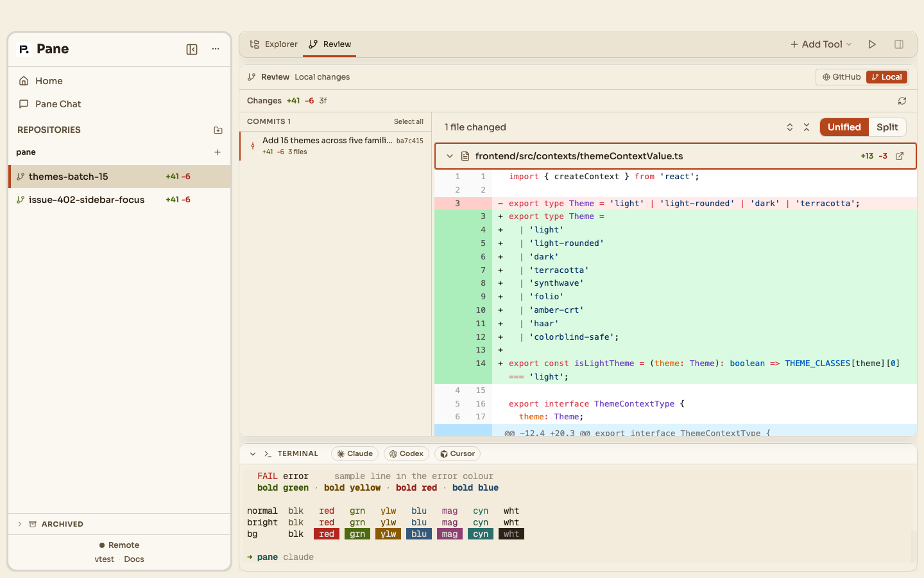Refresh the changes list
This screenshot has height=578, width=924.
click(902, 101)
